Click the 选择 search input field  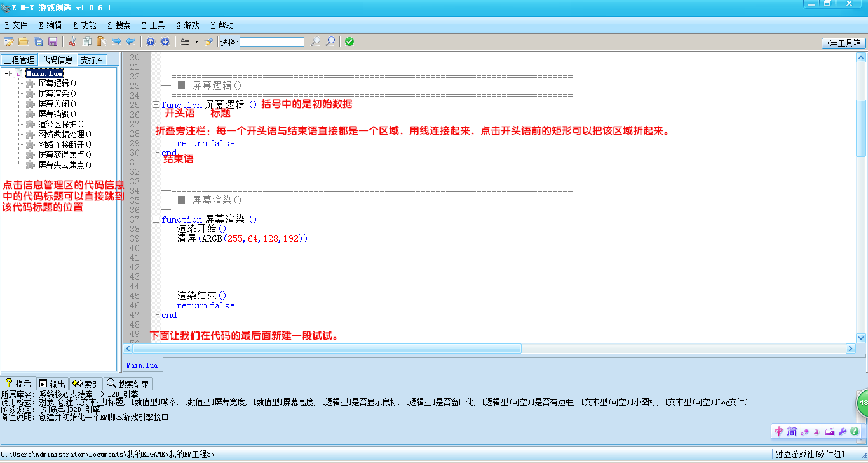[x=272, y=42]
